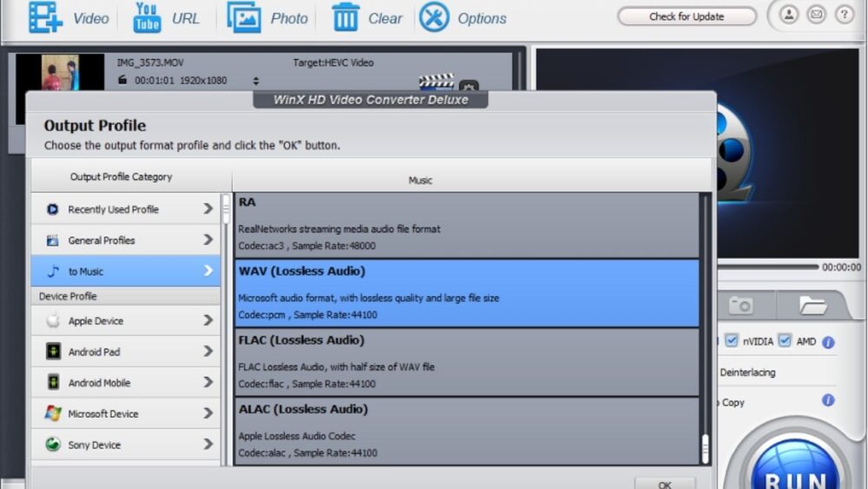
Task: Click the snapshot camera icon
Action: click(740, 305)
